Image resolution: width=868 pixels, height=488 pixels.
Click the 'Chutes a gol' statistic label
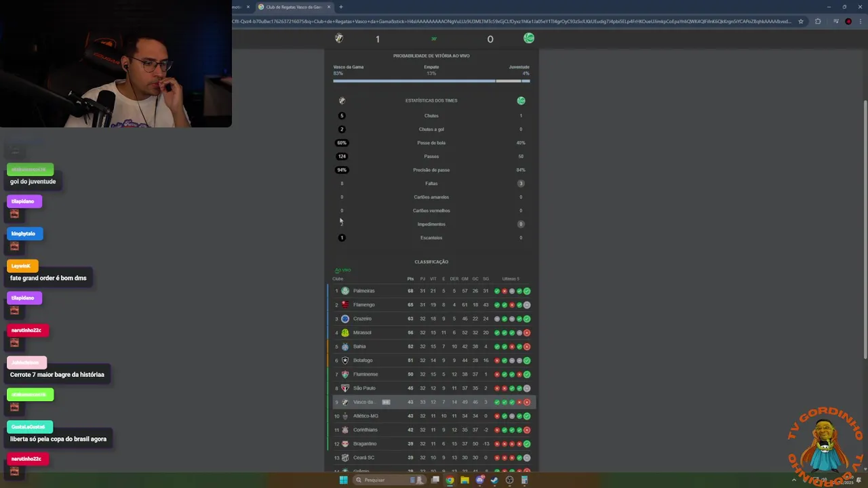tap(431, 129)
